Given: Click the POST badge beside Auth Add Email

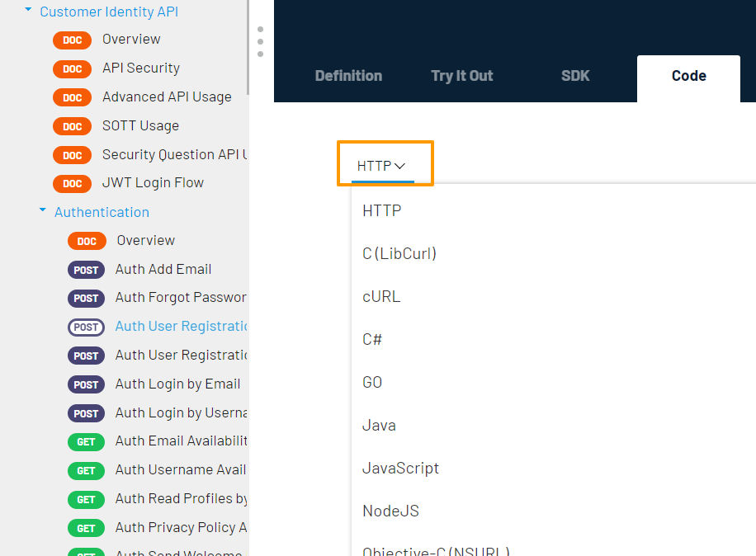Looking at the screenshot, I should point(87,270).
